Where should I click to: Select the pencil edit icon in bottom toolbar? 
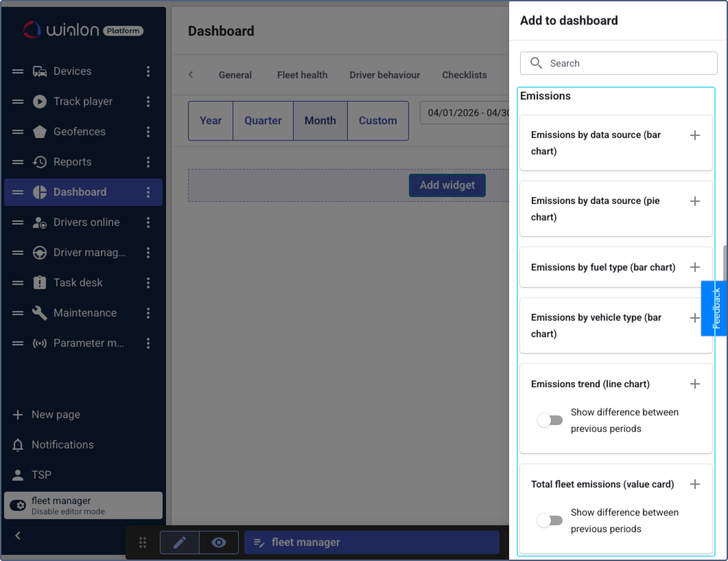point(179,542)
